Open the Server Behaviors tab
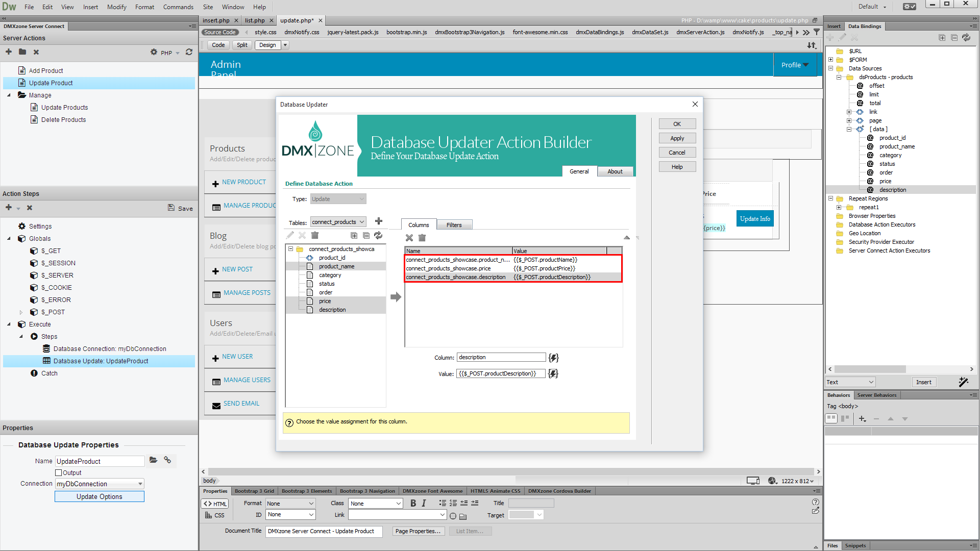The height and width of the screenshot is (551, 980). (x=876, y=395)
